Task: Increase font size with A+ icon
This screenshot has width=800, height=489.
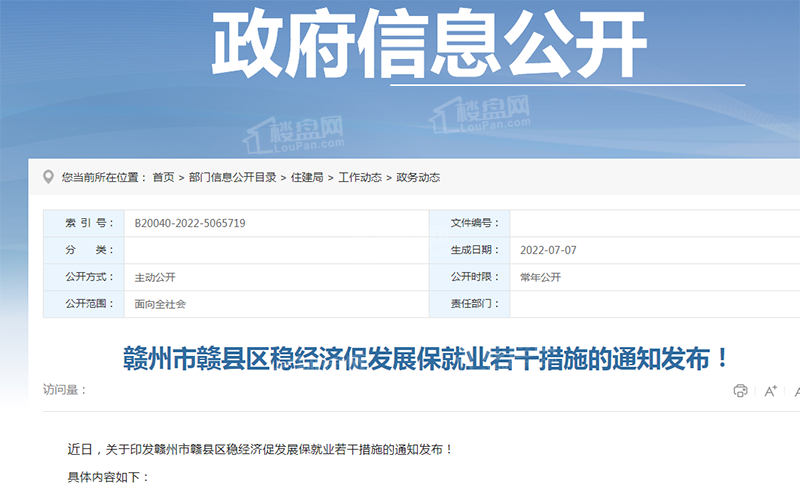Action: 770,391
